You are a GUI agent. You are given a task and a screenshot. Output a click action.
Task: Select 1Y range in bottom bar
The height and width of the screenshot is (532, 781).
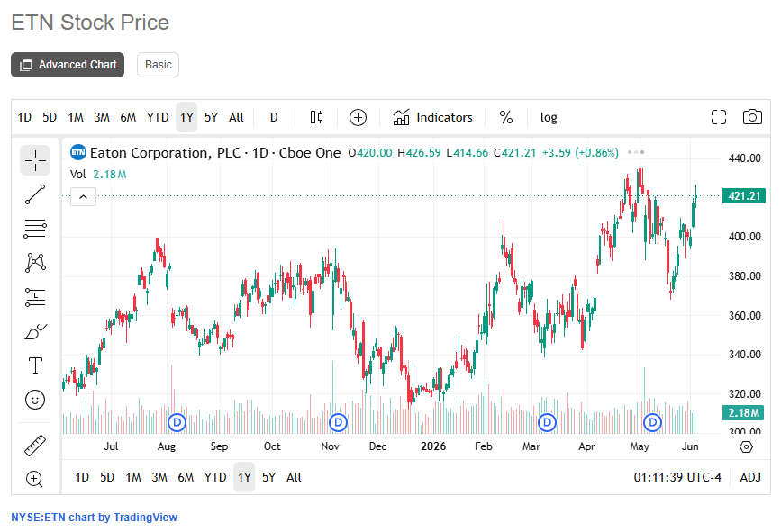[244, 477]
